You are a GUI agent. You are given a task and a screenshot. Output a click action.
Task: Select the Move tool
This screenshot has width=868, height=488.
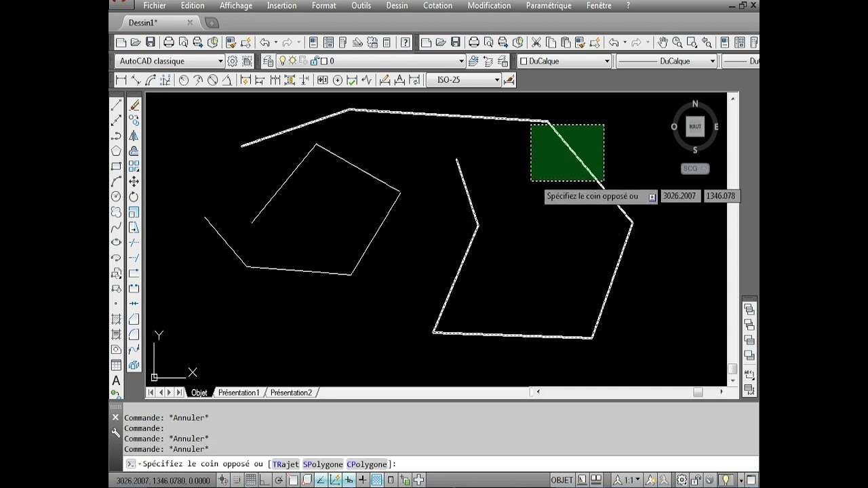click(134, 181)
